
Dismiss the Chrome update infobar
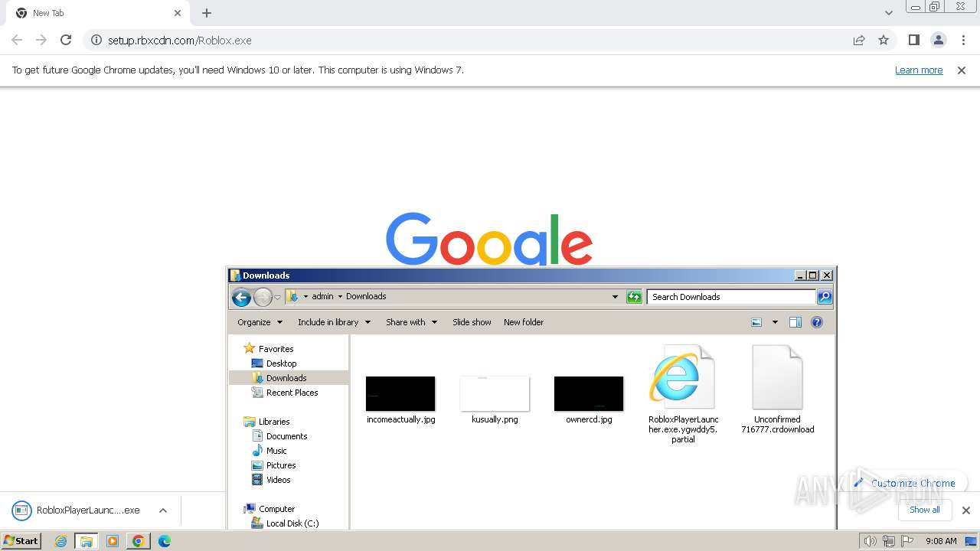point(962,70)
